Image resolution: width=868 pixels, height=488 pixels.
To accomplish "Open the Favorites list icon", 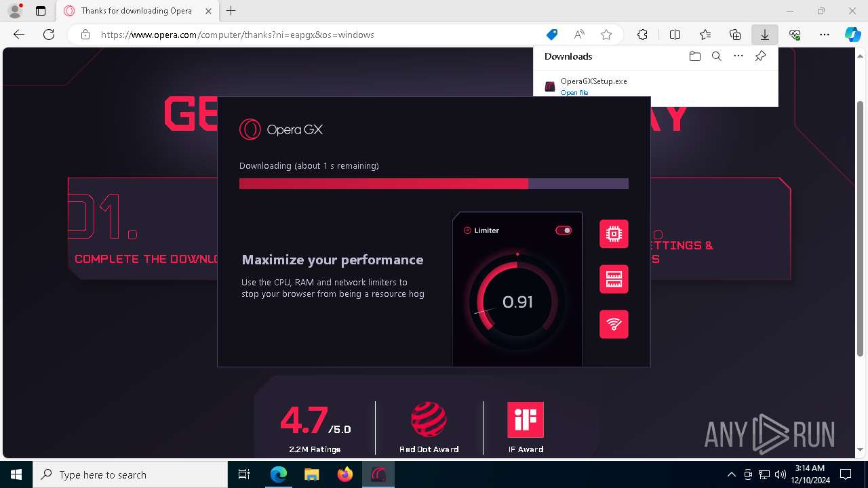I will pyautogui.click(x=705, y=35).
